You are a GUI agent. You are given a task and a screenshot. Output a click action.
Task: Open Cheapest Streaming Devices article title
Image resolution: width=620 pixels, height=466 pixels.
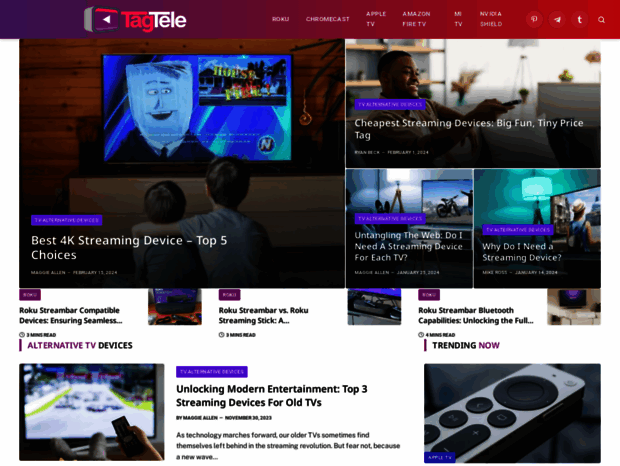tap(469, 129)
